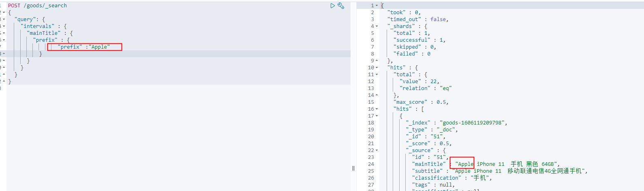Click the POST /goods/_search request line

[37, 6]
